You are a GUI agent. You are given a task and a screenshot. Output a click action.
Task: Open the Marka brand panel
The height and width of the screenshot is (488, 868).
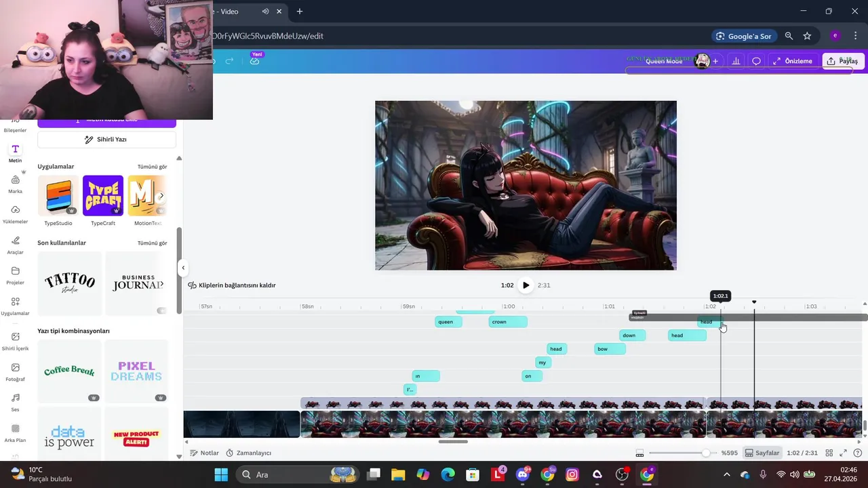(x=15, y=184)
